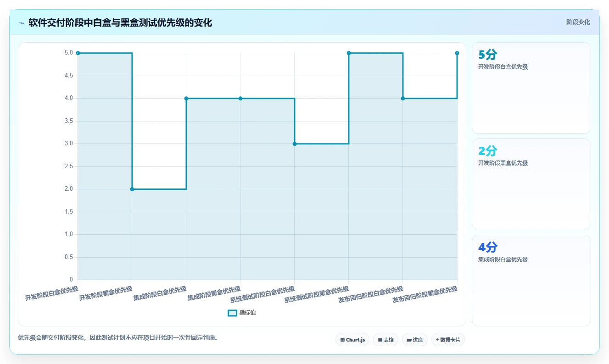This screenshot has width=609, height=364.
Task: Click y-axis tick 4.5
Action: click(x=69, y=76)
